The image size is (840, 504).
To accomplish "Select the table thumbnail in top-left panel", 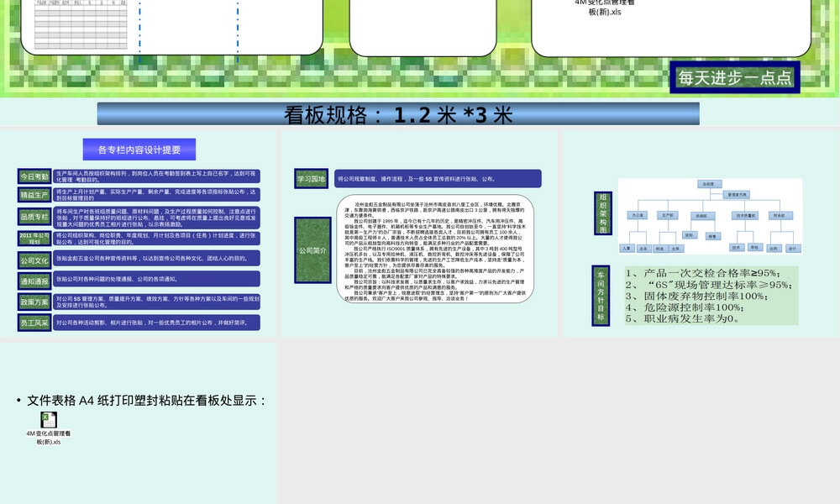I will (81, 24).
